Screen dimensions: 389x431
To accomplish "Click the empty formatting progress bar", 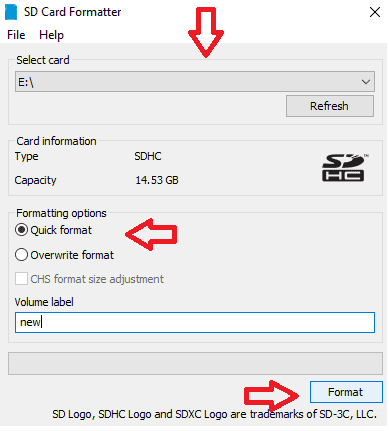I will 195,363.
